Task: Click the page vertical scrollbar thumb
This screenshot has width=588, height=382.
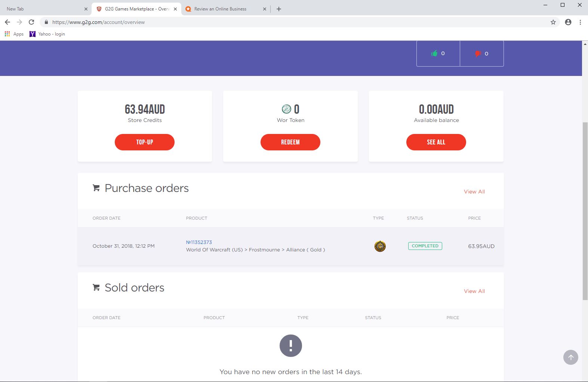Action: pos(585,211)
